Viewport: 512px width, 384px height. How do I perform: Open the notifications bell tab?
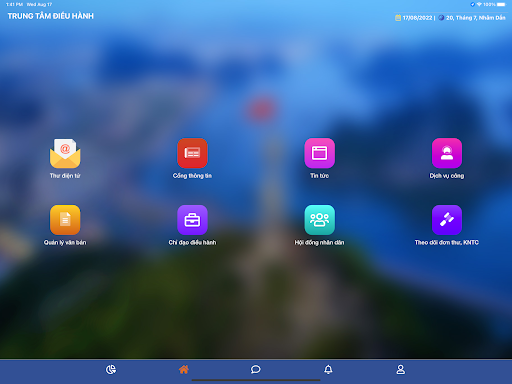(328, 369)
